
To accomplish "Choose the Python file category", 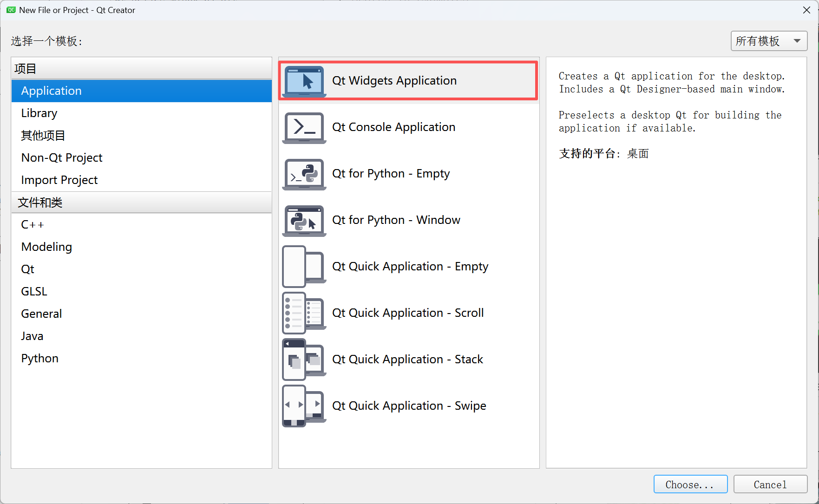I will pos(142,359).
